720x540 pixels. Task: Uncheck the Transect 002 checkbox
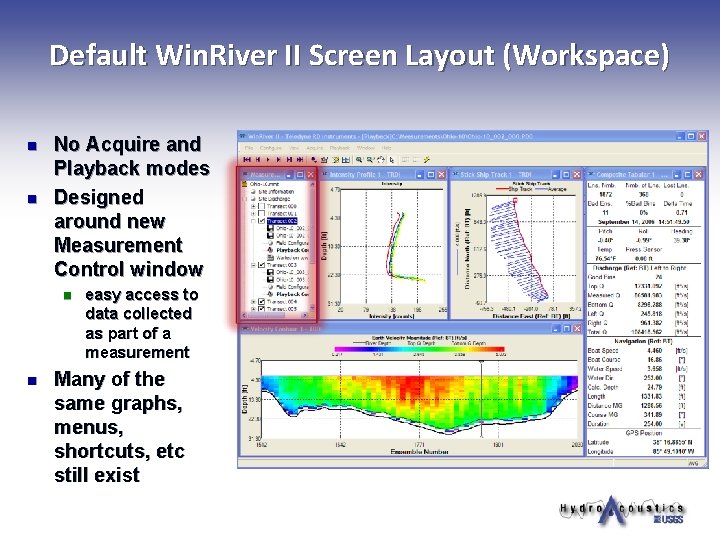coord(261,221)
